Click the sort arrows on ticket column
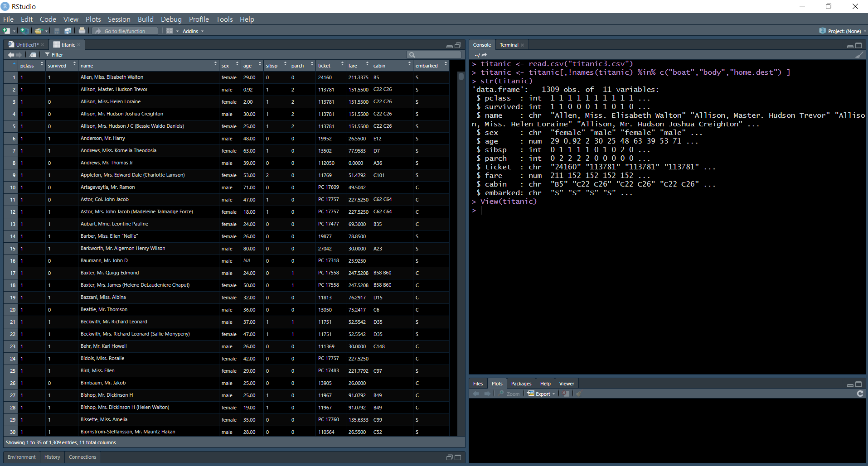Image resolution: width=868 pixels, height=466 pixels. (342, 64)
